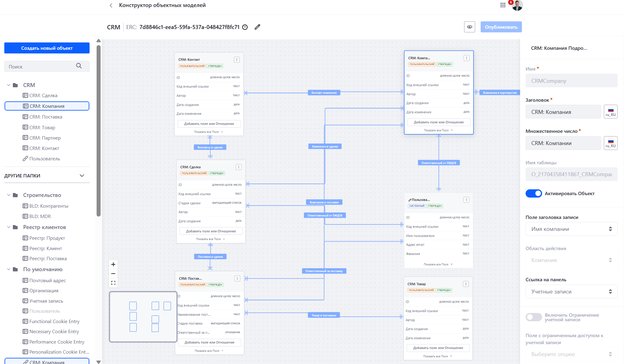The height and width of the screenshot is (364, 624).
Task: Select ru_RU locale for Заголовок field
Action: click(x=611, y=112)
